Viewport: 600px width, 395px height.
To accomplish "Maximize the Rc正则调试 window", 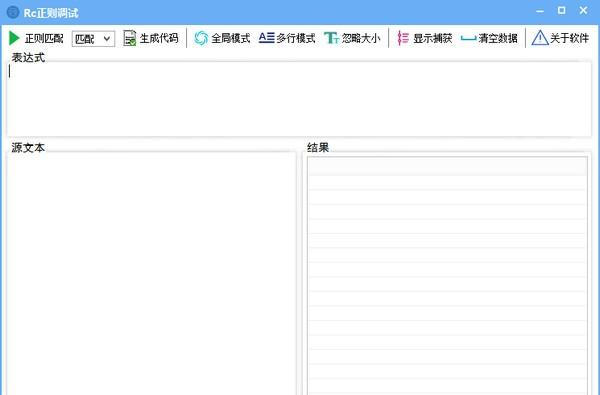I will point(561,11).
